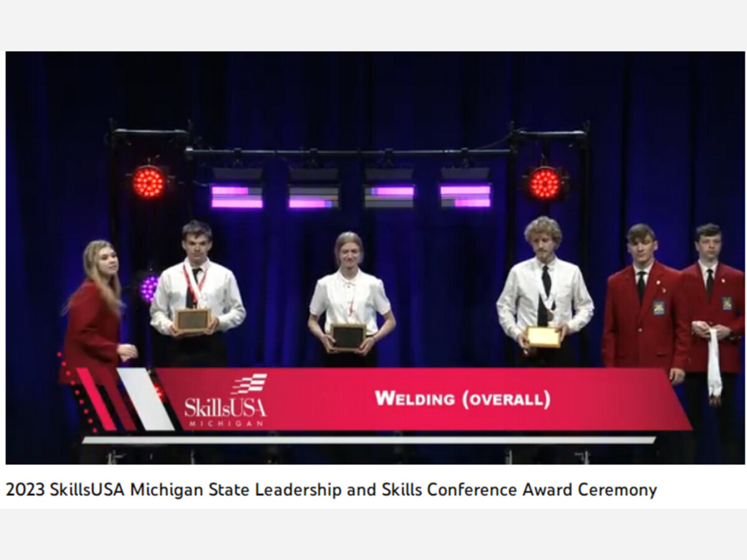The width and height of the screenshot is (747, 560).
Task: Click the white bar beneath the red banner
Action: point(369,439)
